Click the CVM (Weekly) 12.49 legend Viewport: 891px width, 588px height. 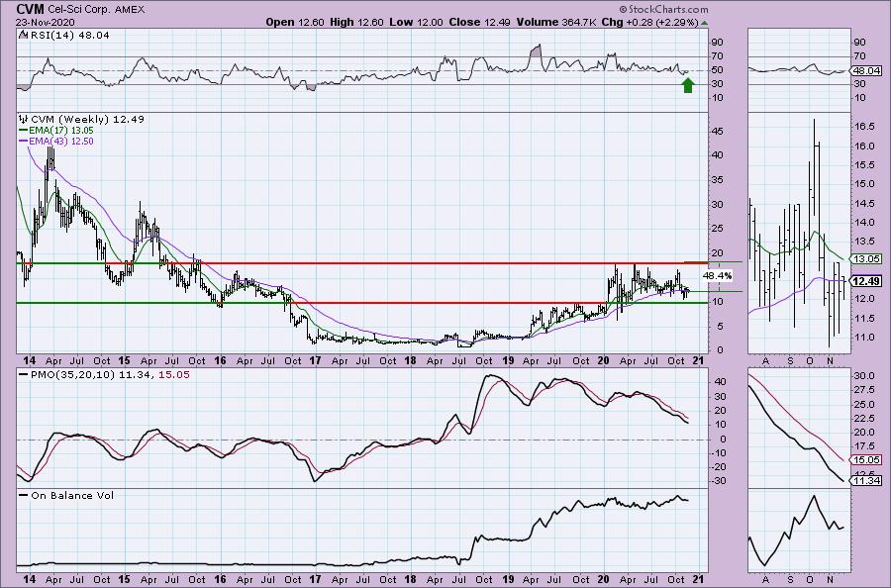[x=87, y=120]
